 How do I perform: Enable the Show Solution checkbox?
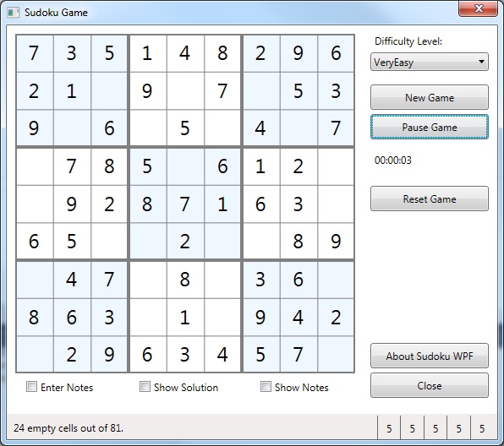click(x=145, y=387)
